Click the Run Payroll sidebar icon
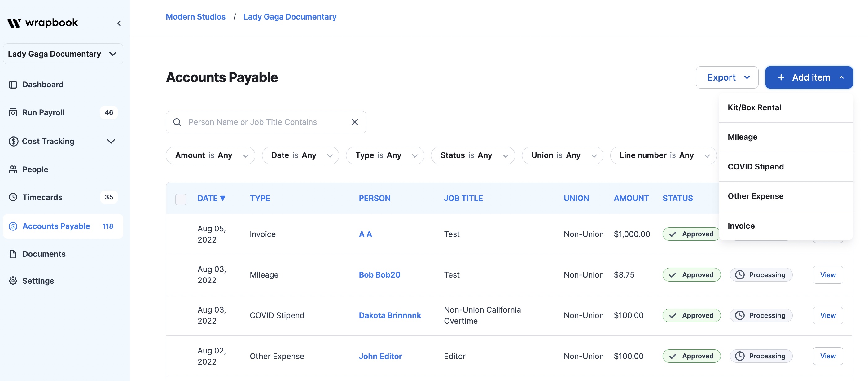Viewport: 868px width, 381px height. 13,112
